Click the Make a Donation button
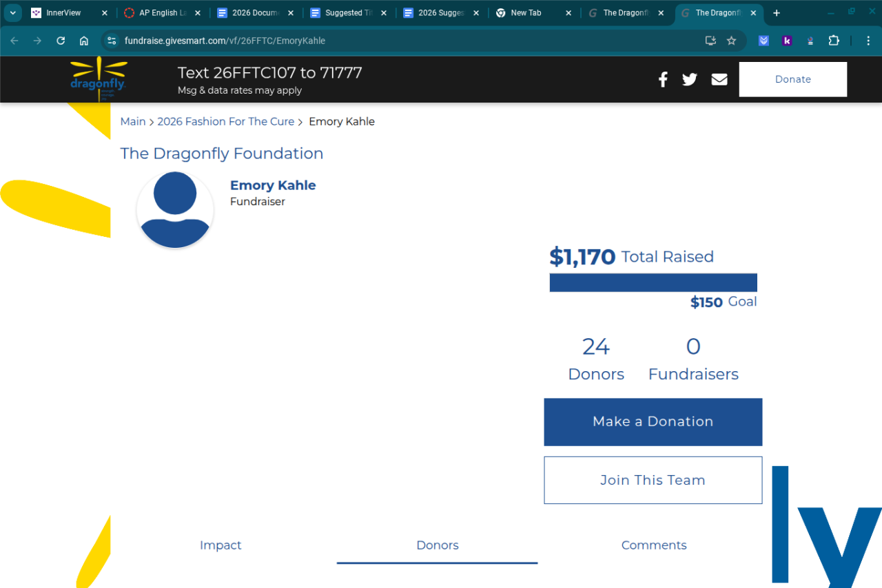882x588 pixels. point(653,422)
